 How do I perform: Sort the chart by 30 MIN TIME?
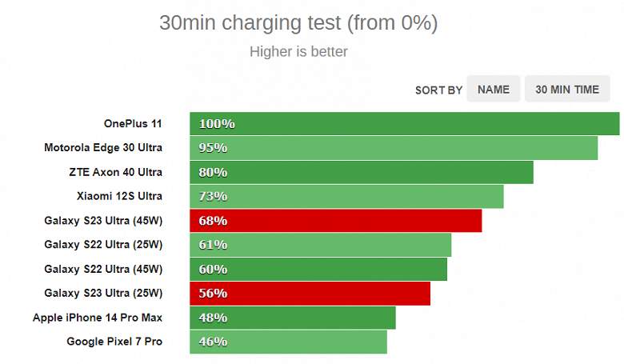point(567,90)
